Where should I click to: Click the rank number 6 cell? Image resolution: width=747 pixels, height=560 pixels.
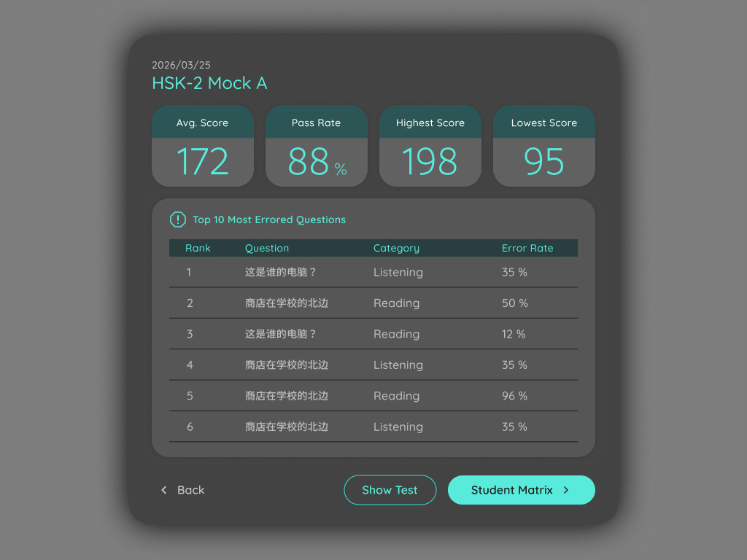coord(190,427)
